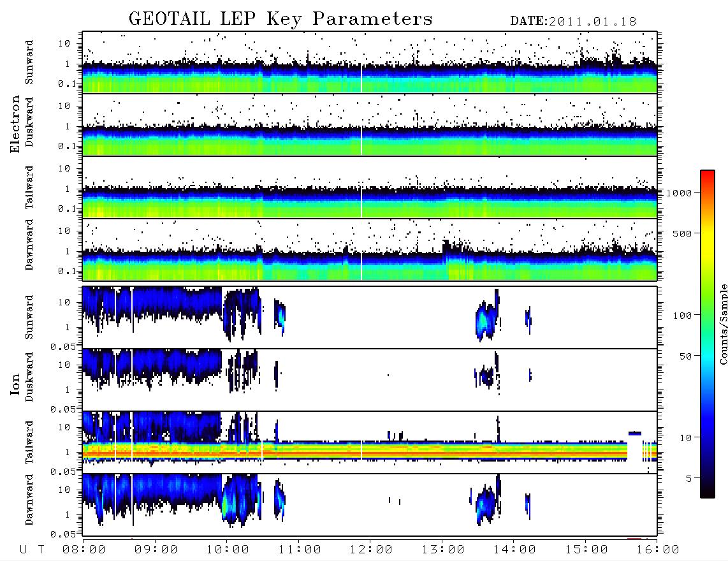Click the "Ion" group axis label
Image resolution: width=728 pixels, height=561 pixels.
[15, 384]
